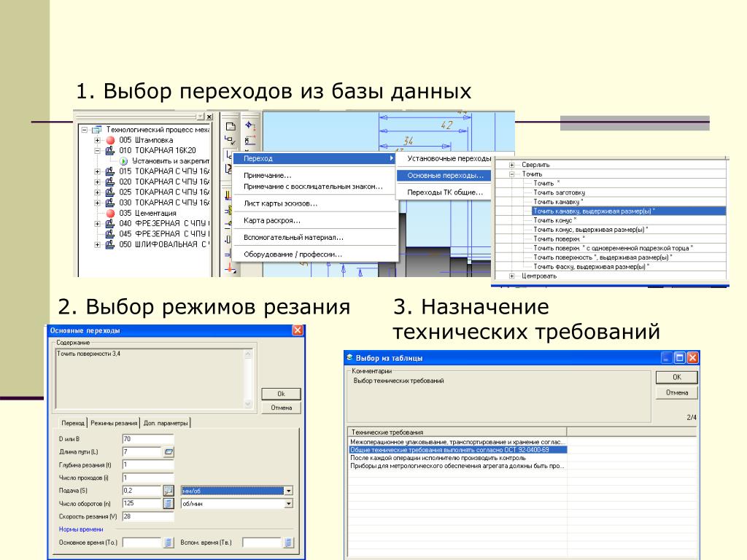Expand the 005 Штамповка node

(97, 140)
